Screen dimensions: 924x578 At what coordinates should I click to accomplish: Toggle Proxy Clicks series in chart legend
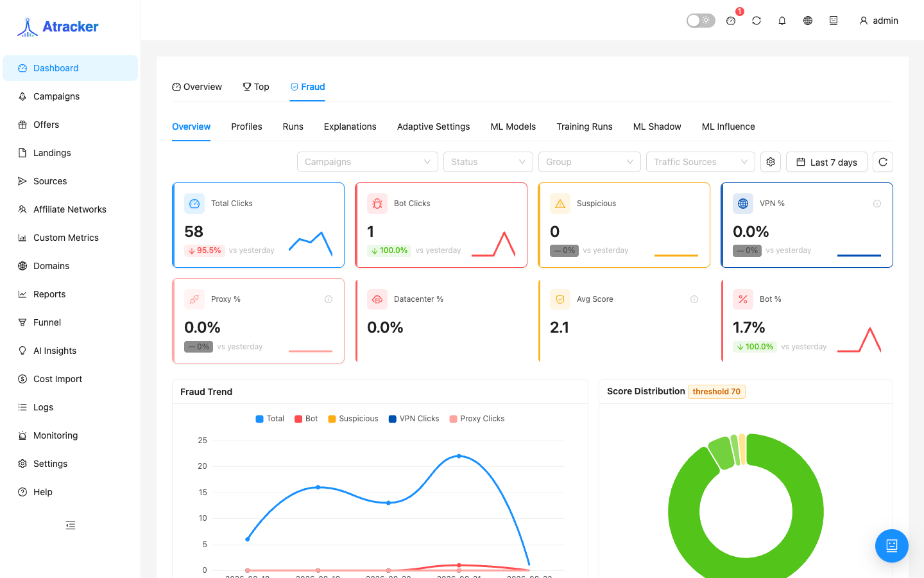477,419
